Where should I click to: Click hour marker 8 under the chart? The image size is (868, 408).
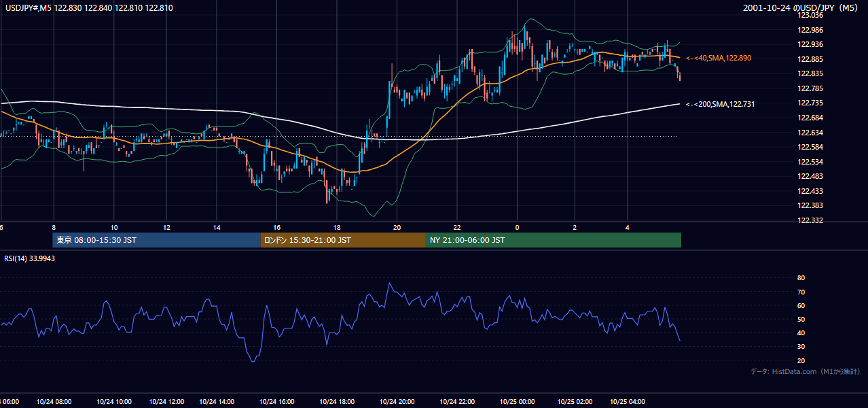(x=53, y=227)
